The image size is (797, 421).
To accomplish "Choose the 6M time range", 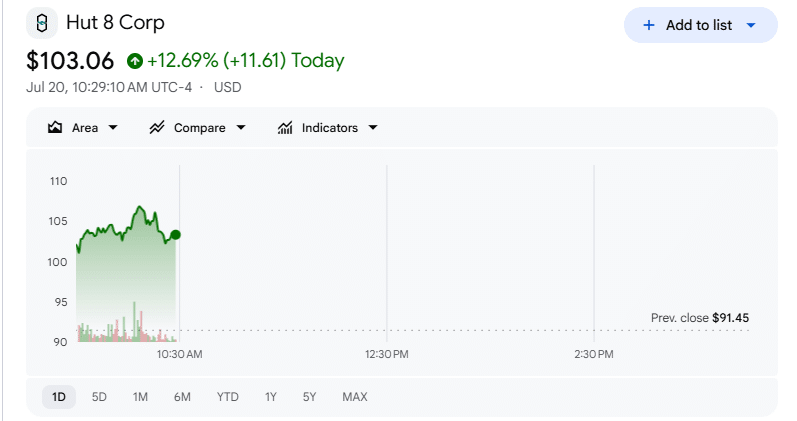I will point(182,397).
